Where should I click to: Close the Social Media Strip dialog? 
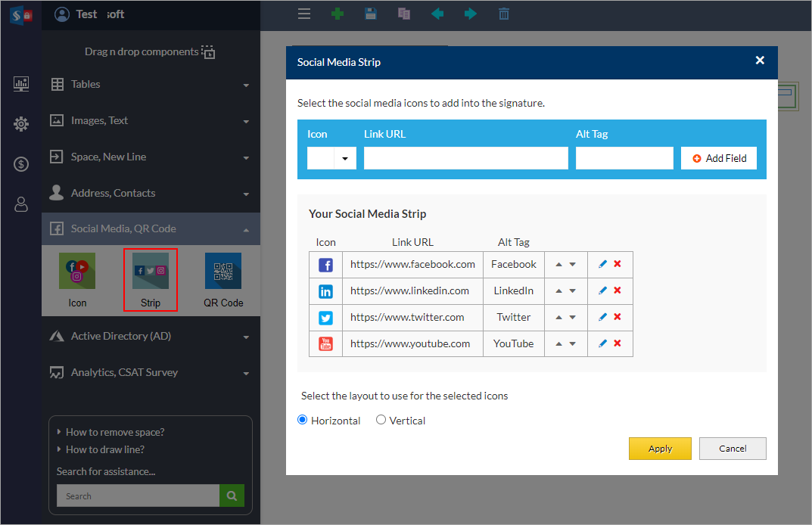point(760,61)
